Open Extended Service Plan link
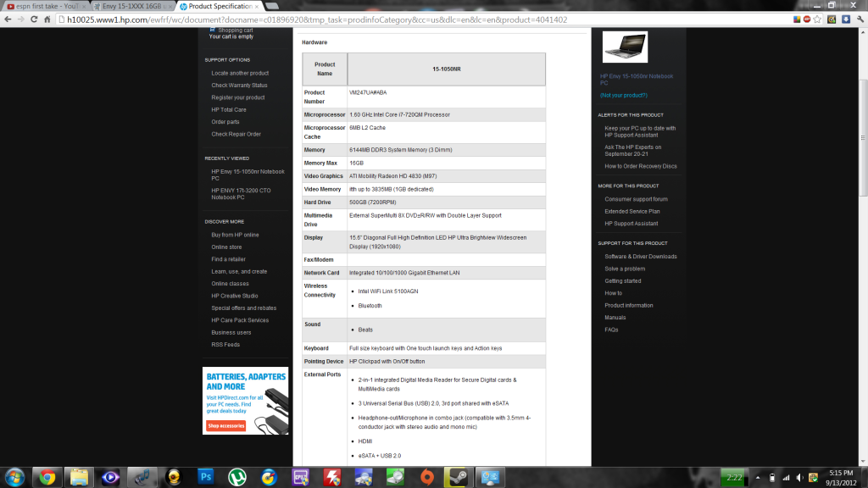 632,211
